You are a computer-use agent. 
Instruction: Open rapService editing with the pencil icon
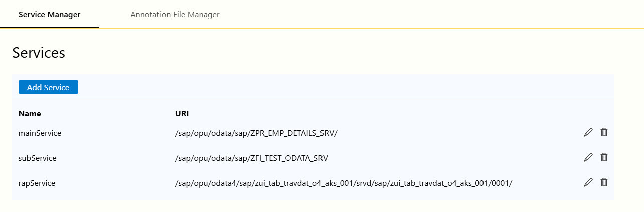click(x=588, y=182)
